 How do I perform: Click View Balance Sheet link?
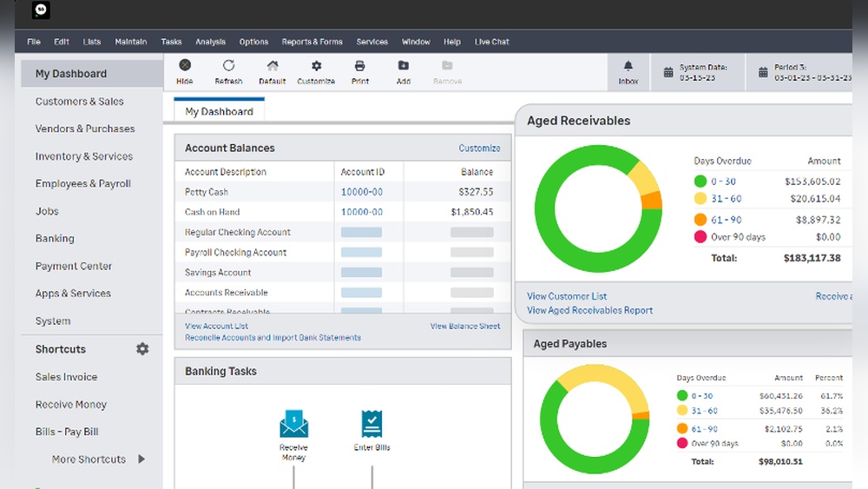465,327
